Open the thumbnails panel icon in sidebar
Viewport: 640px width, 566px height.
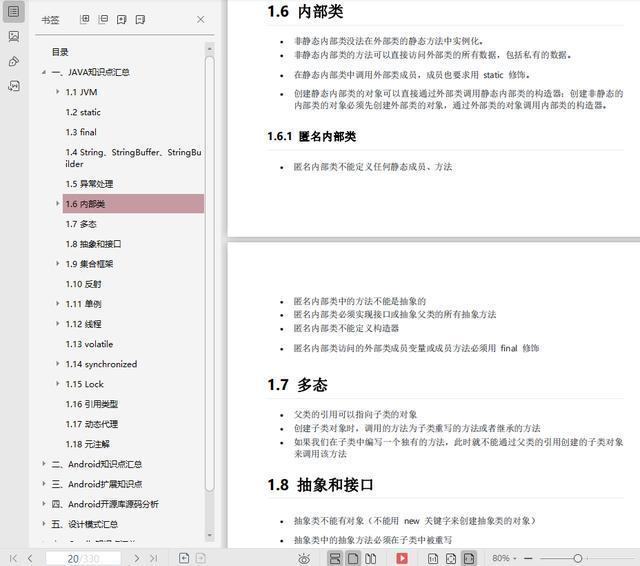click(x=13, y=36)
